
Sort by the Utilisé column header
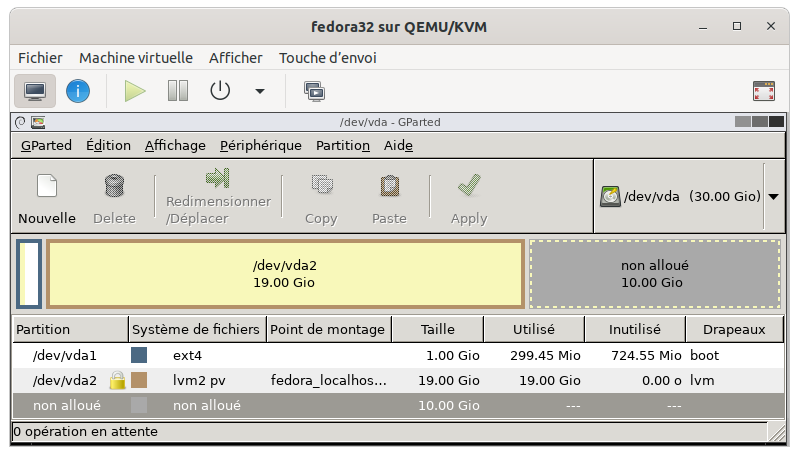tap(534, 330)
